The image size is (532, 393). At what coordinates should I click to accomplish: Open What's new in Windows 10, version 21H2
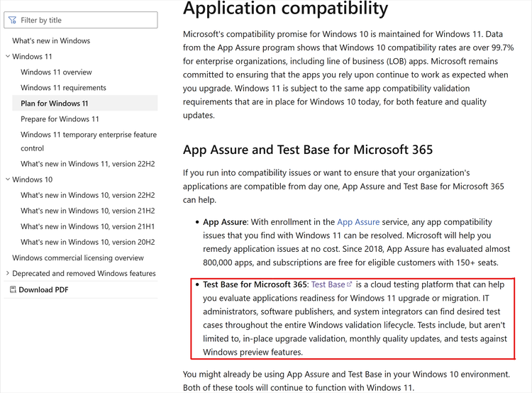click(x=87, y=211)
